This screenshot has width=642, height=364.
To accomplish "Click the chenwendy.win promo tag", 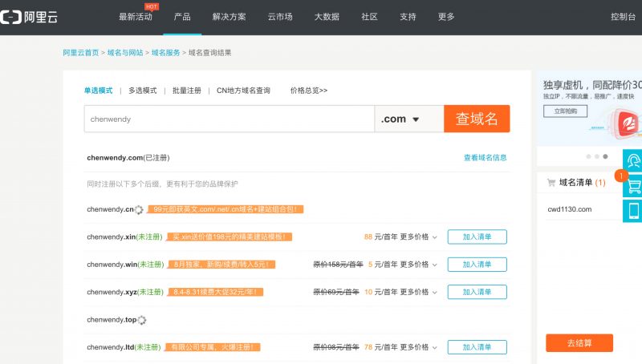I will (221, 265).
